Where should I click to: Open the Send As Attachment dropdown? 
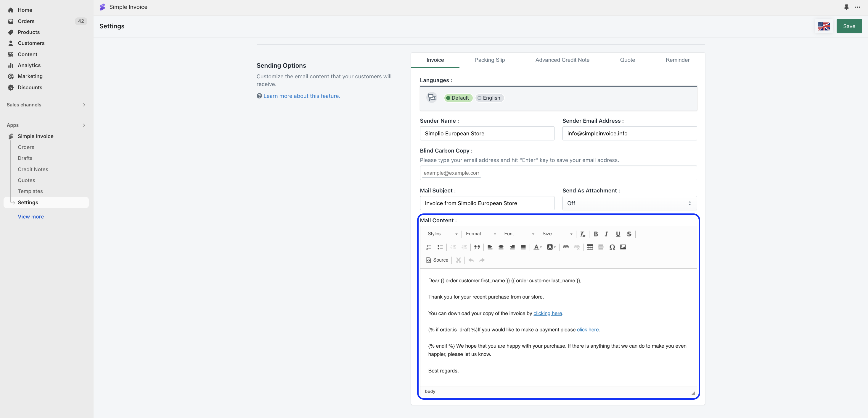(629, 203)
